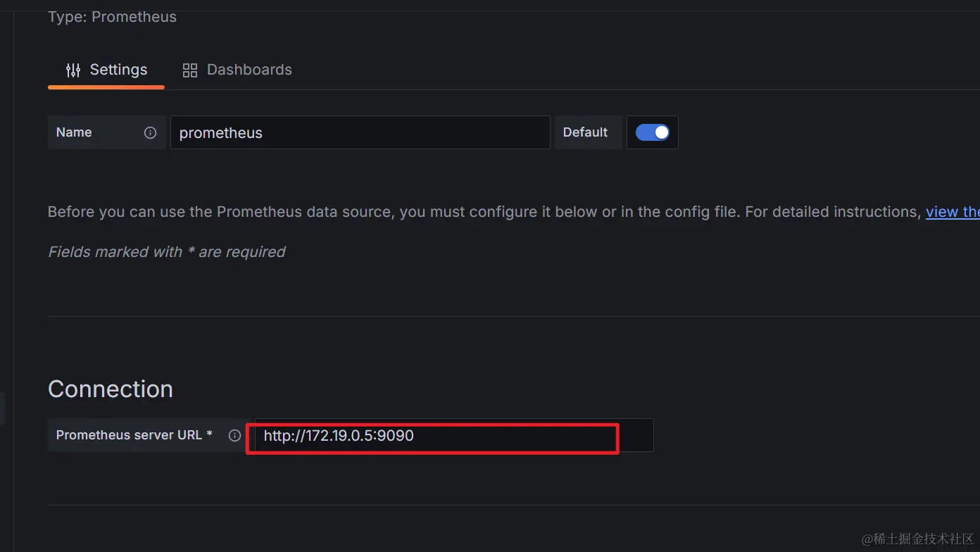Image resolution: width=980 pixels, height=552 pixels.
Task: Open the Settings tab
Action: 106,70
